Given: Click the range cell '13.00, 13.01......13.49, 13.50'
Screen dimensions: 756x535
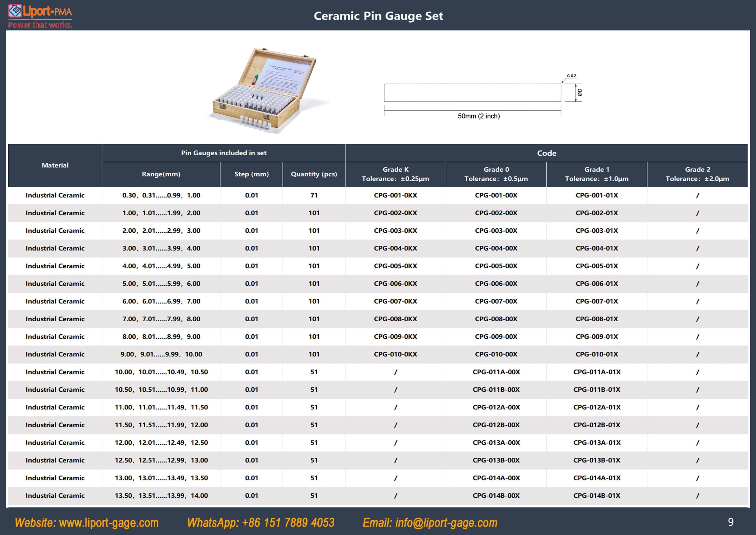Looking at the screenshot, I should [161, 478].
